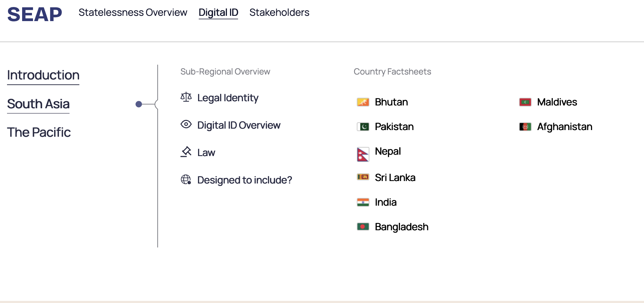Click the South Asia region tab
The image size is (644, 303).
38,104
